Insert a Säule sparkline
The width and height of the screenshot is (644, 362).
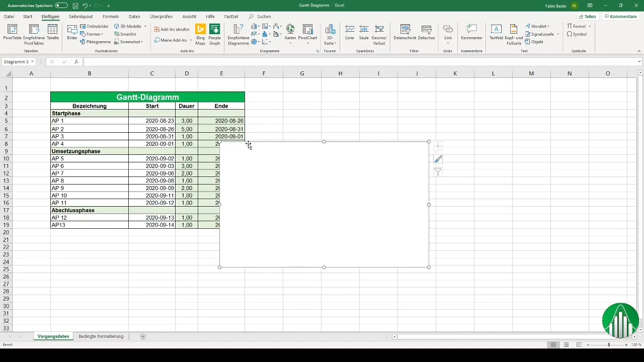pyautogui.click(x=364, y=33)
